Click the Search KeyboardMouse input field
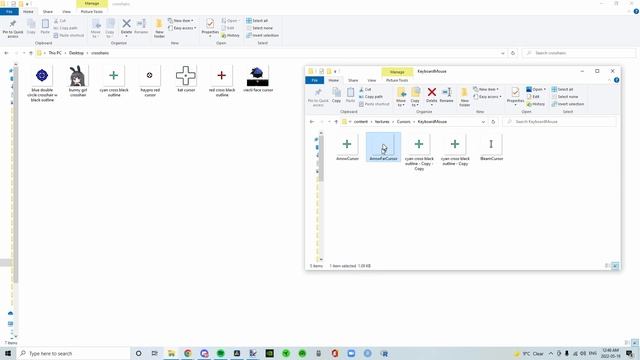This screenshot has width=640, height=360. pyautogui.click(x=560, y=122)
